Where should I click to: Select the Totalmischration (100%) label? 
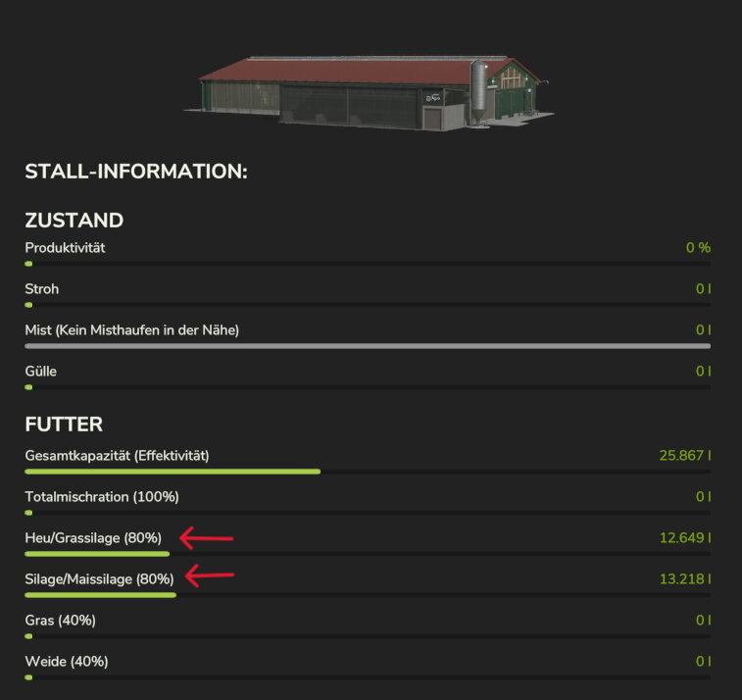coord(102,496)
